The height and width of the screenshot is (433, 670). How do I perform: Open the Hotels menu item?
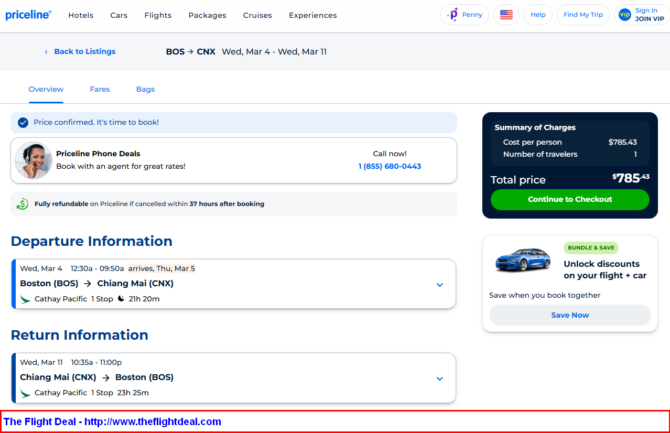pyautogui.click(x=81, y=15)
